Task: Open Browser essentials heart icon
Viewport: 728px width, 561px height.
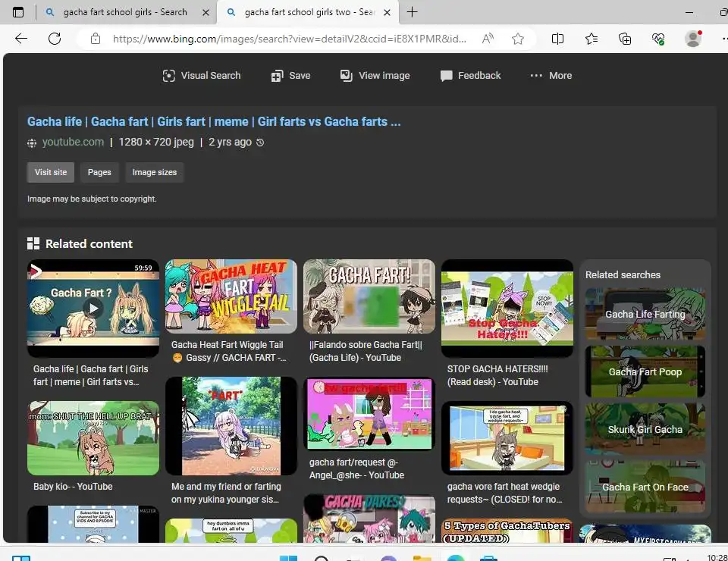Action: (658, 39)
